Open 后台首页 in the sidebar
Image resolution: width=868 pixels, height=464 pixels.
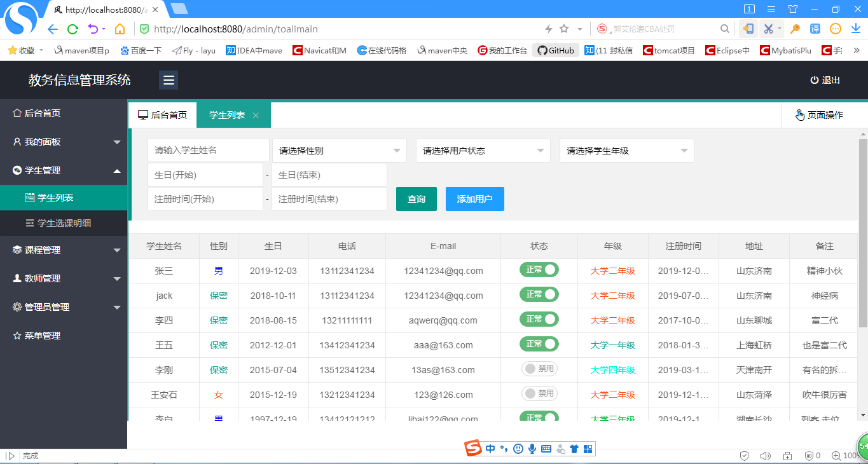click(64, 113)
